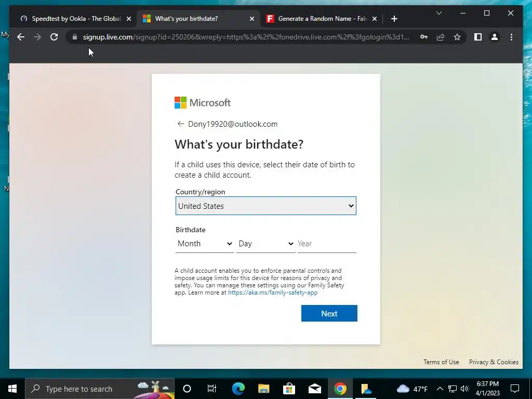Click Chrome icon on taskbar
The width and height of the screenshot is (532, 399).
point(340,389)
